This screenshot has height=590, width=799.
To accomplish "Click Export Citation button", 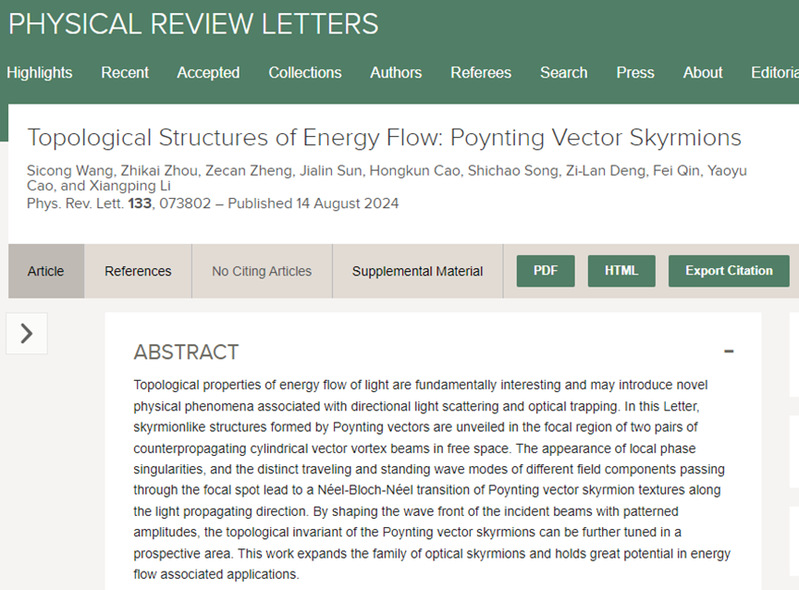I will (x=729, y=271).
